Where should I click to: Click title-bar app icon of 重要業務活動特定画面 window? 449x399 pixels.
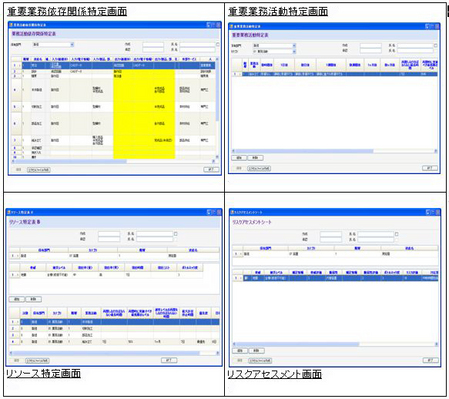point(231,26)
